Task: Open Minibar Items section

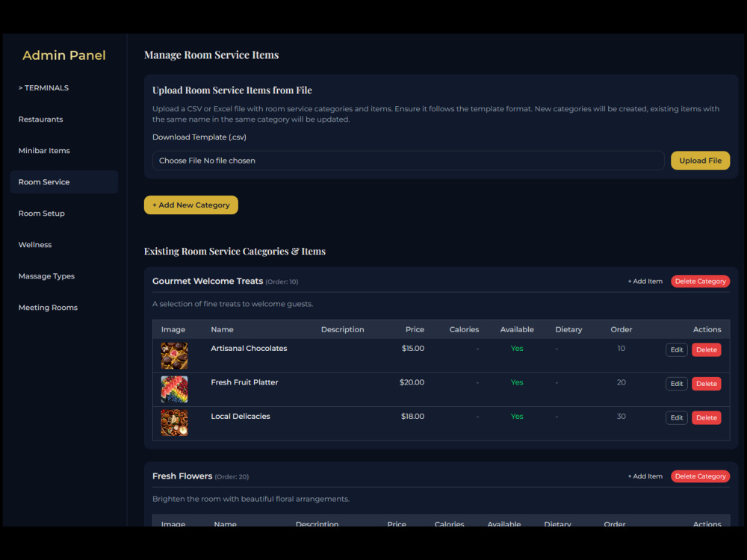Action: tap(44, 151)
